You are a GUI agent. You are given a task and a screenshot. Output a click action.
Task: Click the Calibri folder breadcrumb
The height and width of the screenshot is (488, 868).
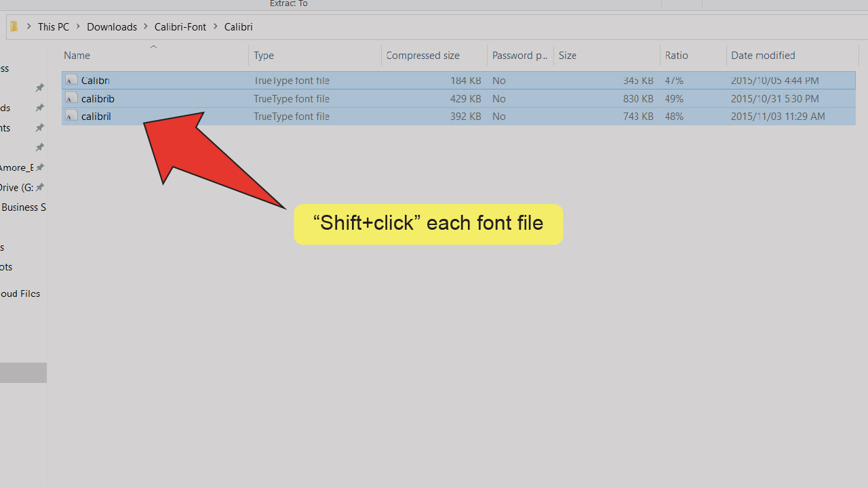(x=239, y=27)
